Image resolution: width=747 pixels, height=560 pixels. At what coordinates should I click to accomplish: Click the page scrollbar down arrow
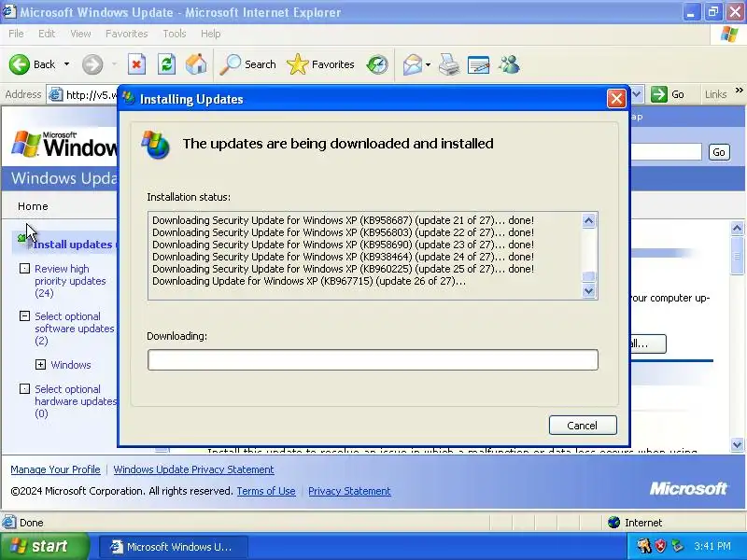pyautogui.click(x=737, y=445)
